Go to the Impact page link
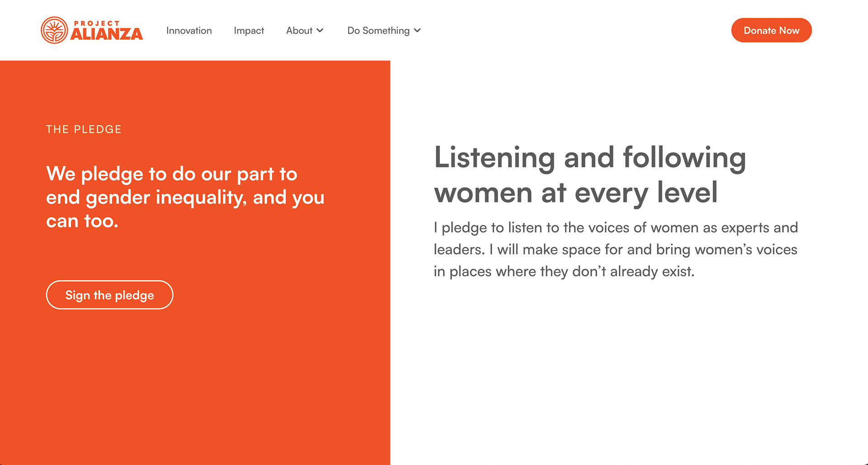This screenshot has width=868, height=465. [x=249, y=30]
